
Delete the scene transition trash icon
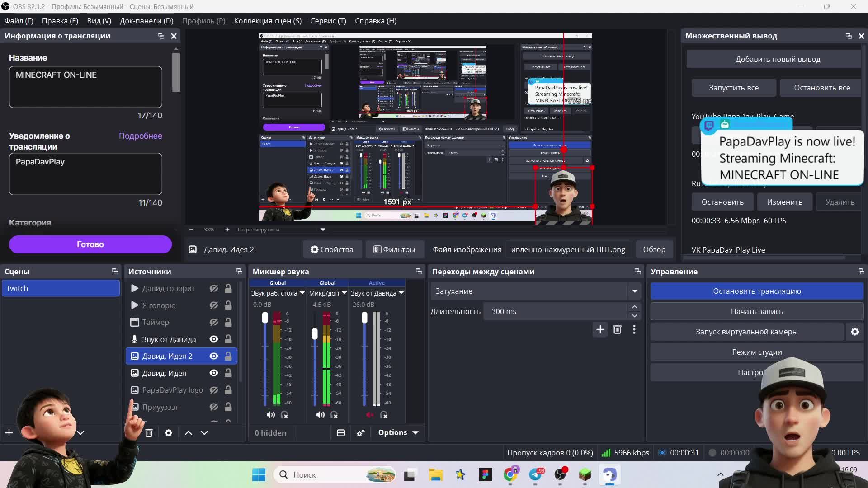click(617, 330)
